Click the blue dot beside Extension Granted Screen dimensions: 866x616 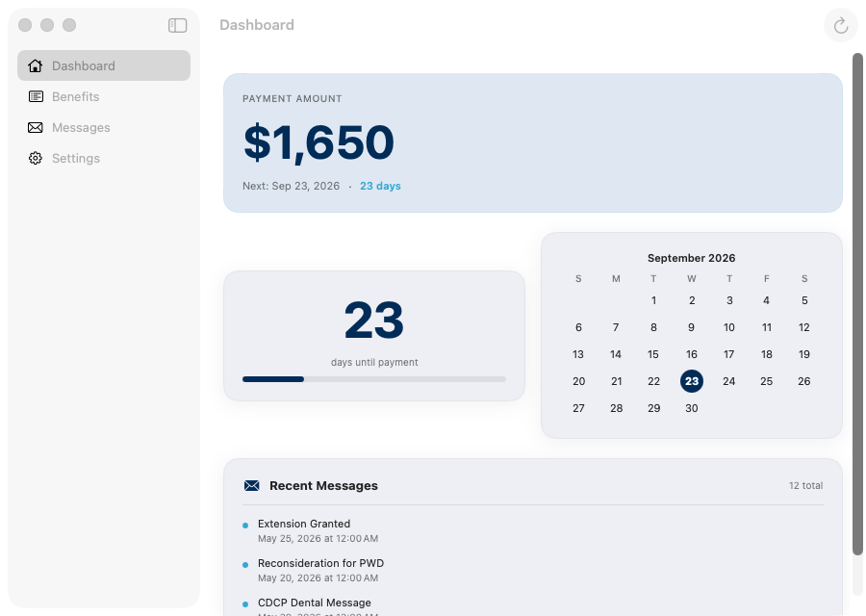[245, 526]
